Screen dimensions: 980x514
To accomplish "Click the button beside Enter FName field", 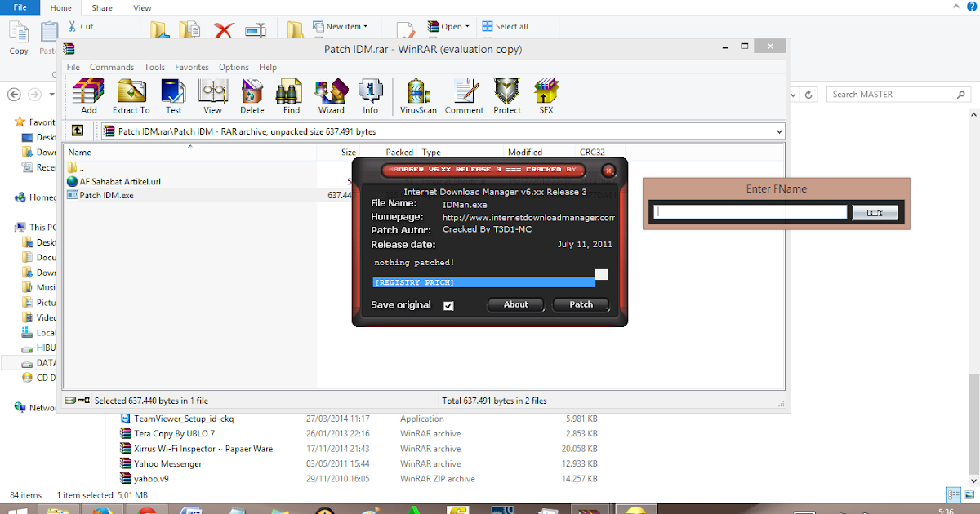I will point(875,212).
